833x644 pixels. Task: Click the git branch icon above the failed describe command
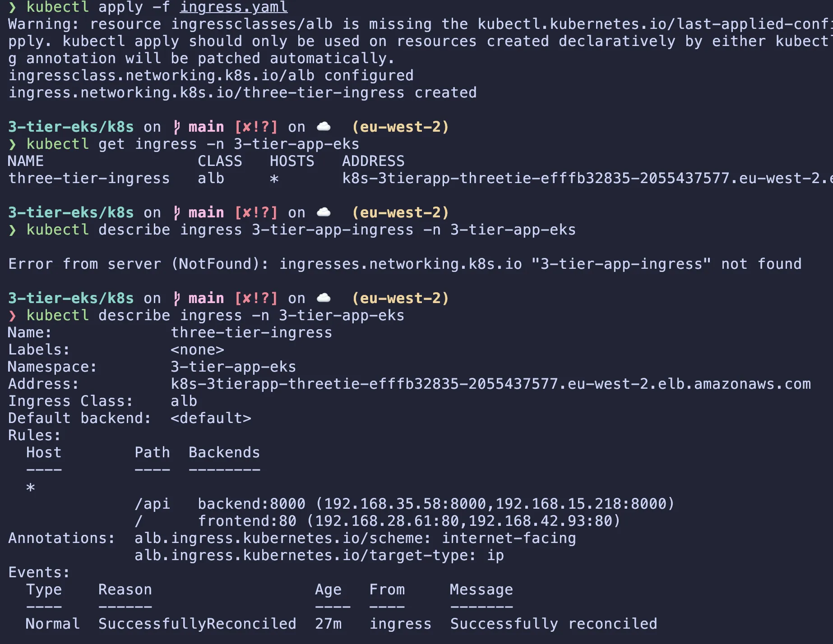pos(177,213)
